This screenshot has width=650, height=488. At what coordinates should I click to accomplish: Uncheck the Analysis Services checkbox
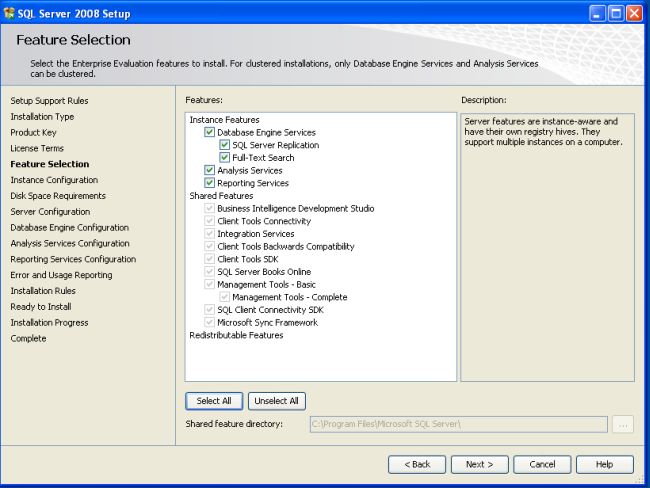[209, 171]
